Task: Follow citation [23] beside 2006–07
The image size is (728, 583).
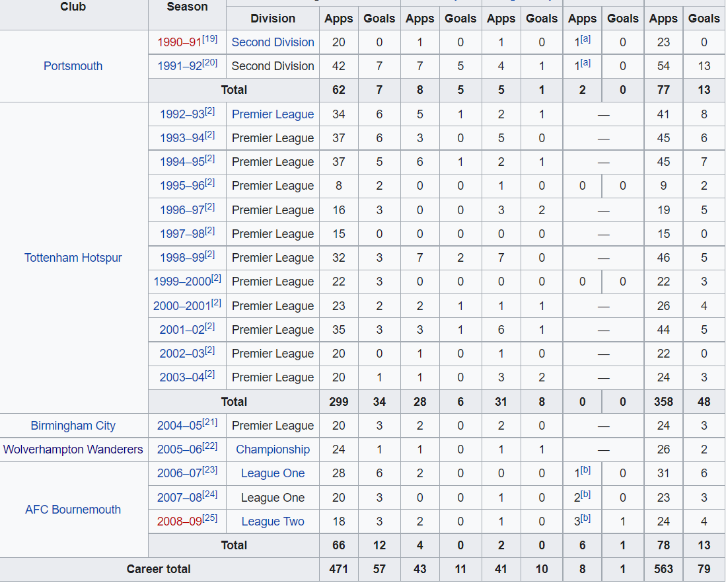Action: click(210, 469)
